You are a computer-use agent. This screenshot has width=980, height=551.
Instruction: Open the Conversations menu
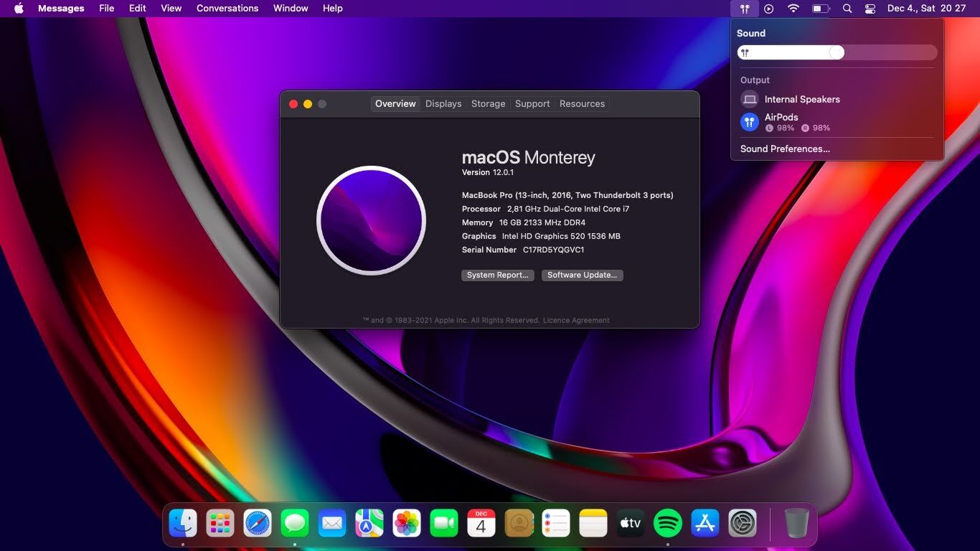coord(227,8)
